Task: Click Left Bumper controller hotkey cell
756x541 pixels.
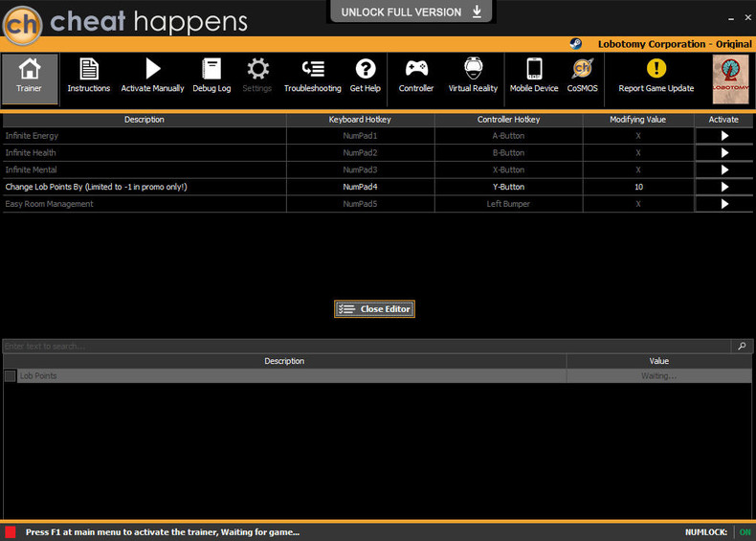Action: (509, 204)
